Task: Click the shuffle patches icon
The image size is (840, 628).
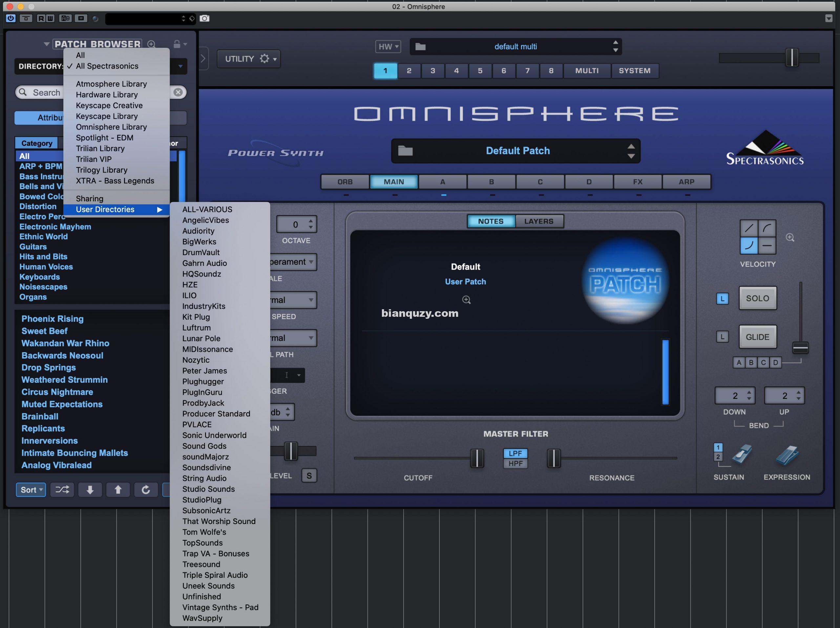Action: (62, 490)
